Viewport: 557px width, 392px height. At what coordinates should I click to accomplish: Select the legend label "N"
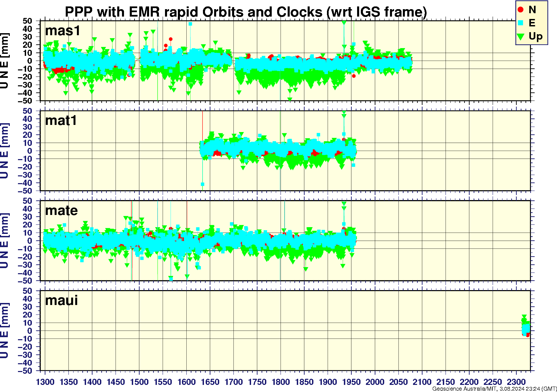click(532, 10)
